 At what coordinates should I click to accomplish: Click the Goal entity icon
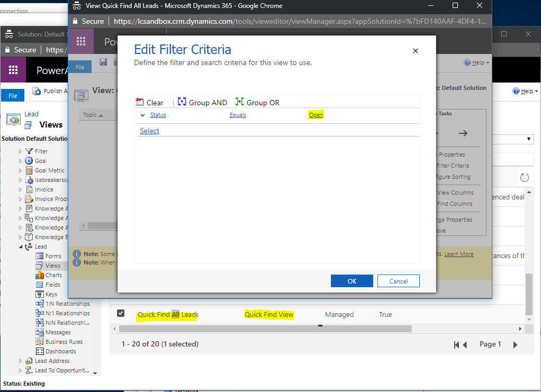pos(29,161)
